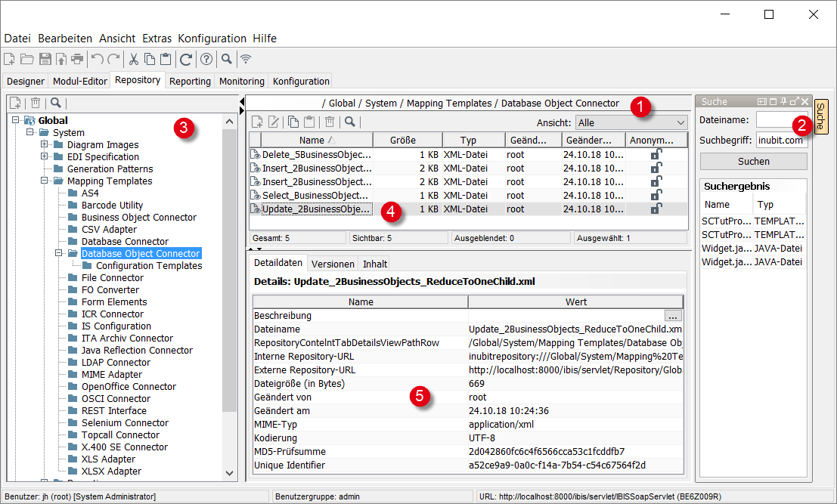Click the Print icon in main toolbar

pyautogui.click(x=77, y=59)
